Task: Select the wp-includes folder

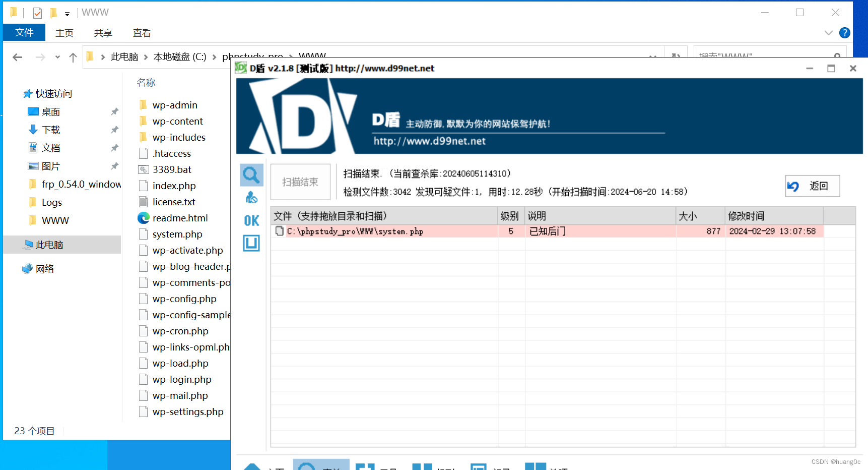Action: [179, 137]
